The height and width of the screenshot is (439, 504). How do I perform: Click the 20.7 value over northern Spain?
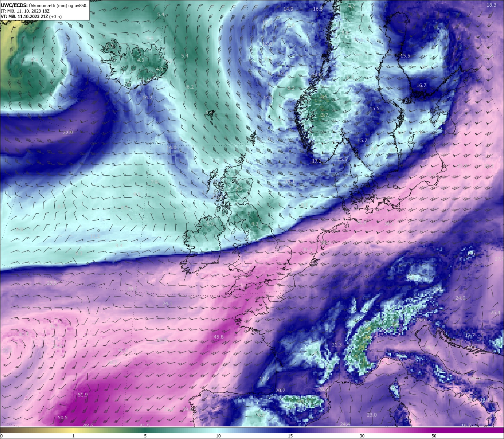[x=280, y=391]
